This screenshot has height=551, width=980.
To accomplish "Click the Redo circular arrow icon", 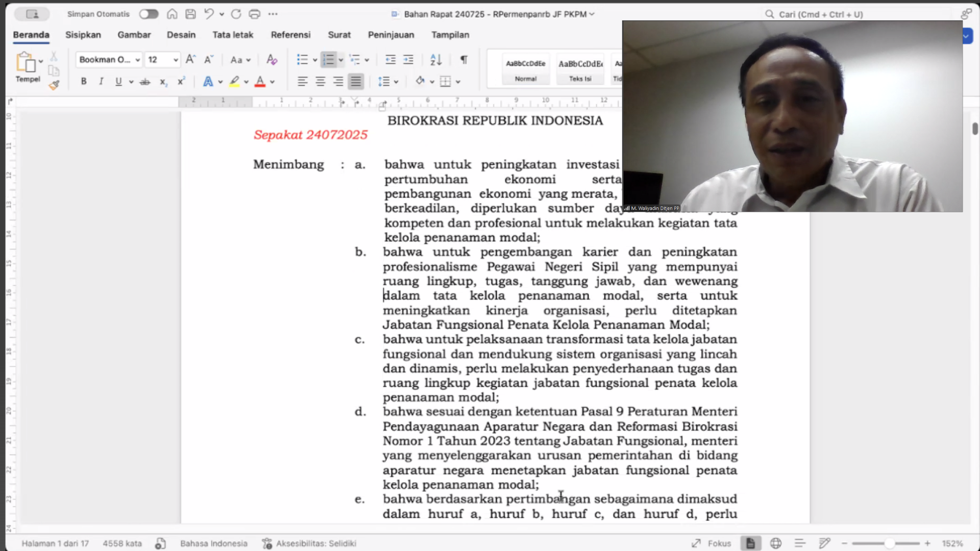I will [236, 14].
